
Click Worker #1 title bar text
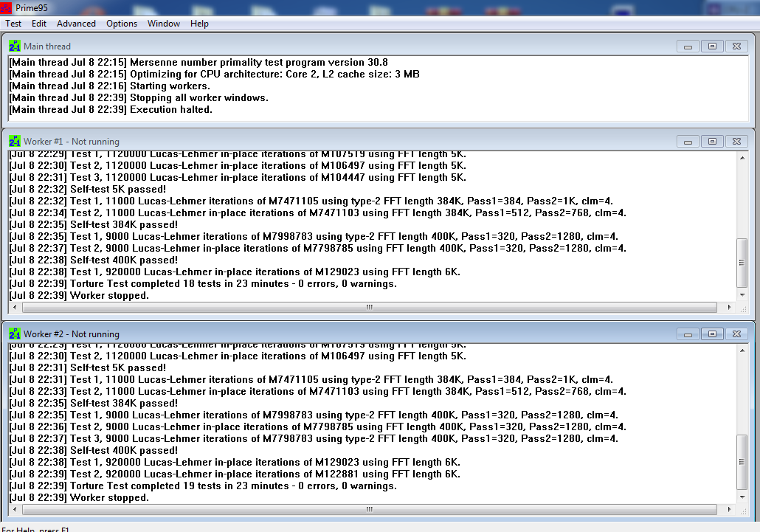[x=72, y=142]
